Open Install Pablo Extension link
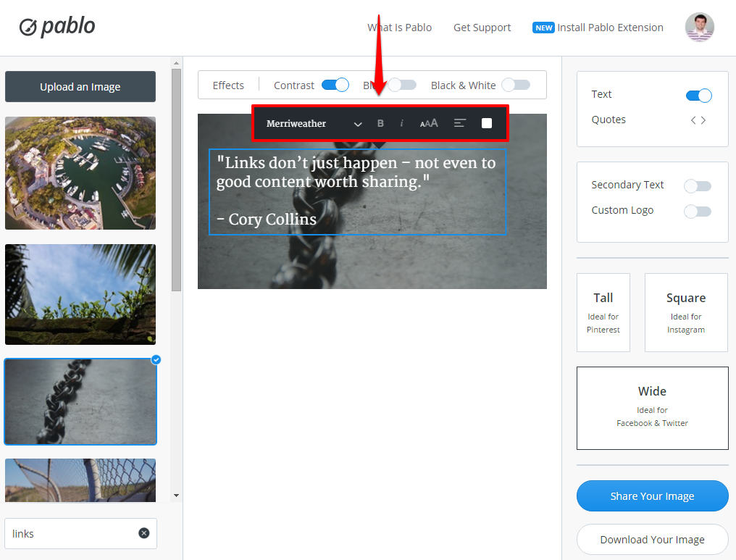Screen dimensions: 736x560 (x=598, y=28)
